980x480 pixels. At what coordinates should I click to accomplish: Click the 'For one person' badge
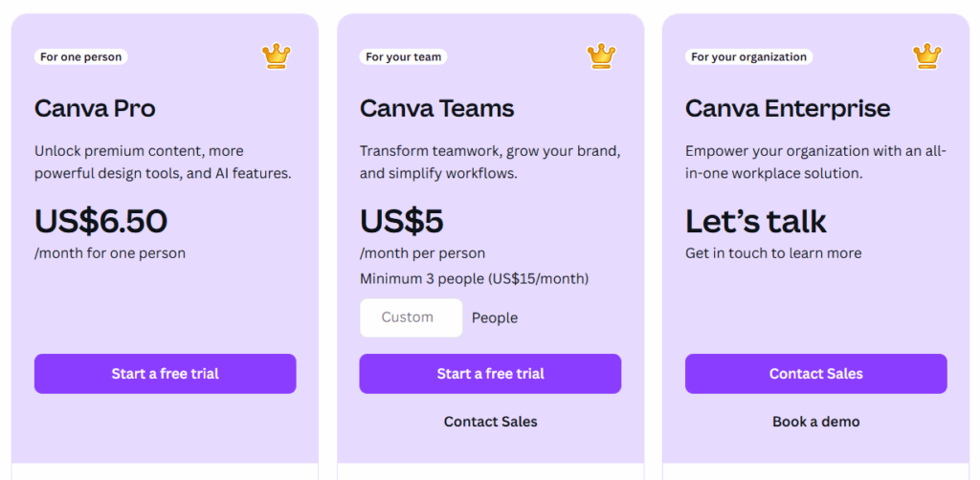click(x=80, y=57)
